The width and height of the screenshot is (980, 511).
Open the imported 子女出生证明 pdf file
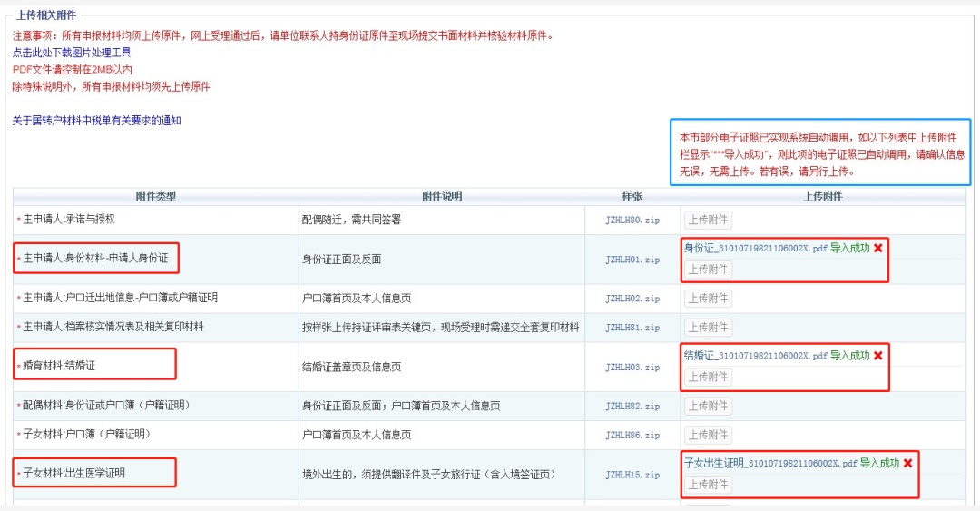tap(770, 464)
